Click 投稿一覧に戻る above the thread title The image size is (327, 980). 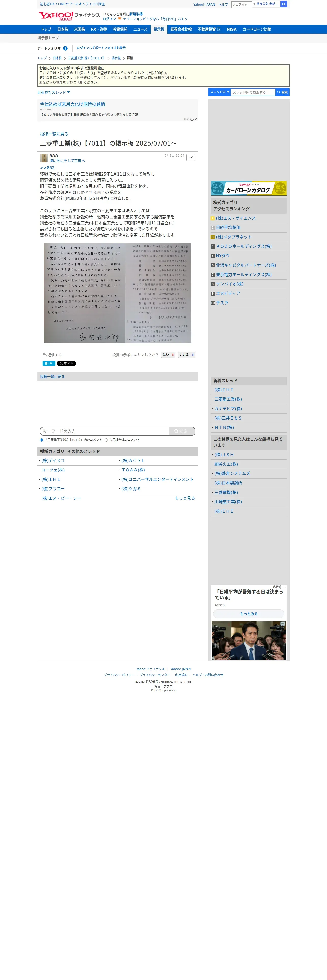(x=54, y=134)
